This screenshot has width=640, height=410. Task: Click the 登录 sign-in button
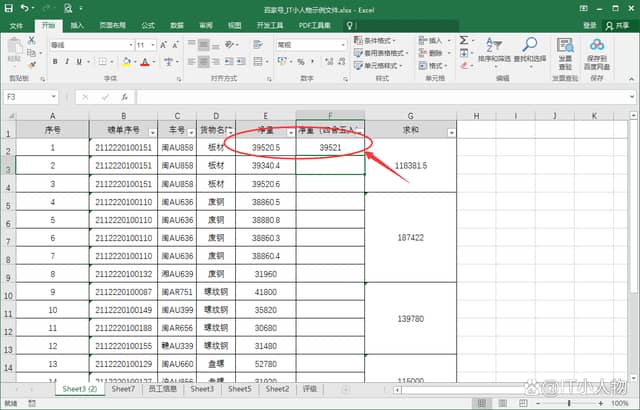pyautogui.click(x=589, y=25)
